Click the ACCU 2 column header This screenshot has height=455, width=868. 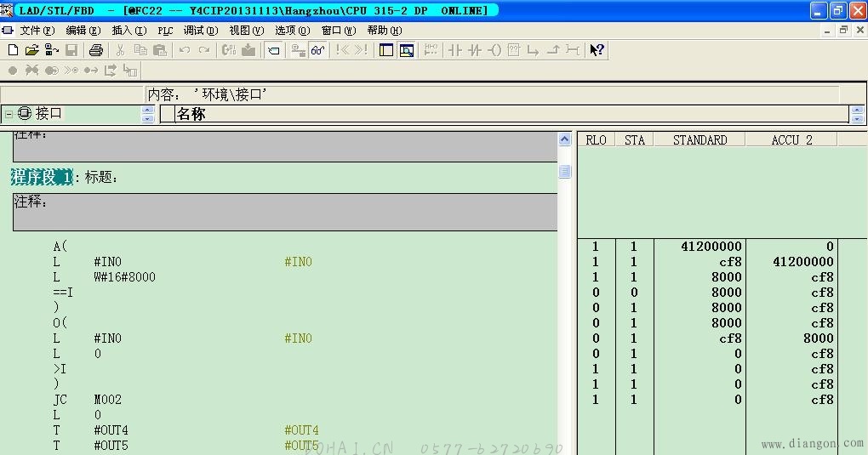click(791, 140)
